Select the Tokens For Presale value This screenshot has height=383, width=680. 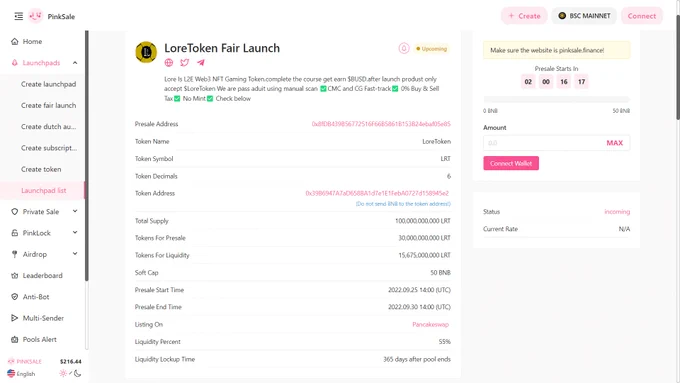424,238
